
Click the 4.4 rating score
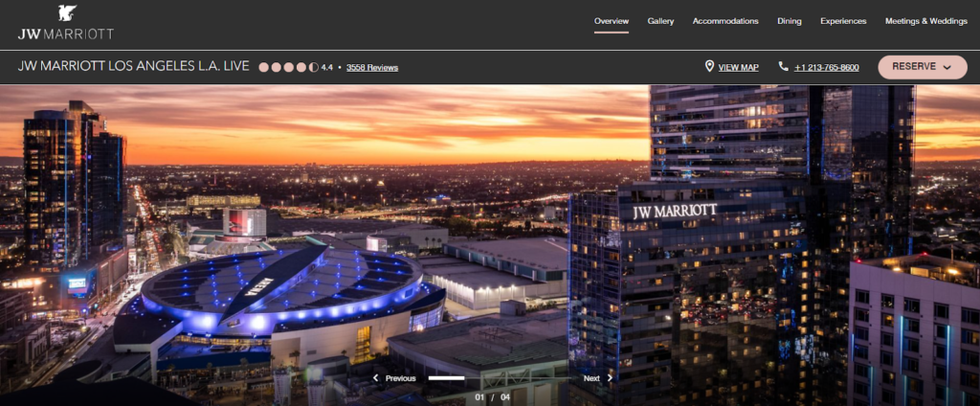click(x=327, y=68)
